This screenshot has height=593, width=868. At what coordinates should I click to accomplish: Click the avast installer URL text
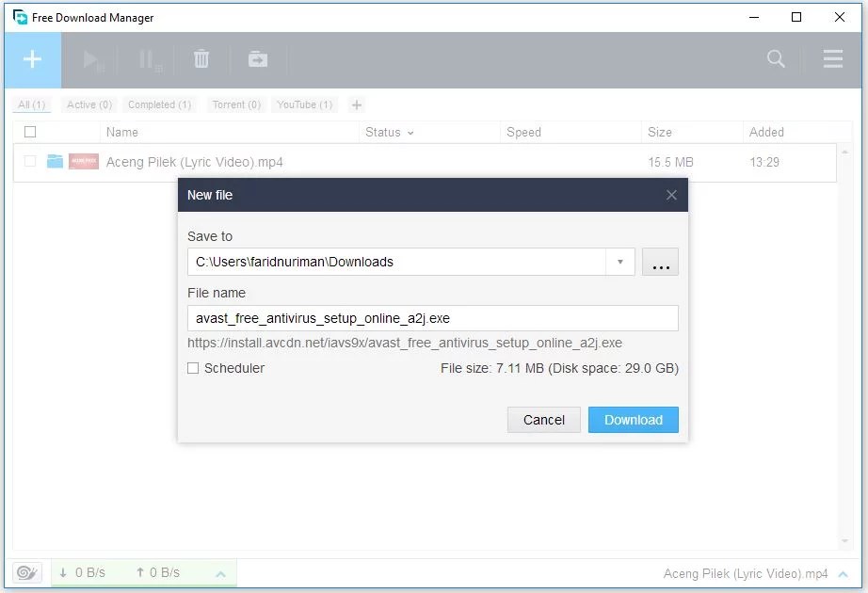[405, 343]
